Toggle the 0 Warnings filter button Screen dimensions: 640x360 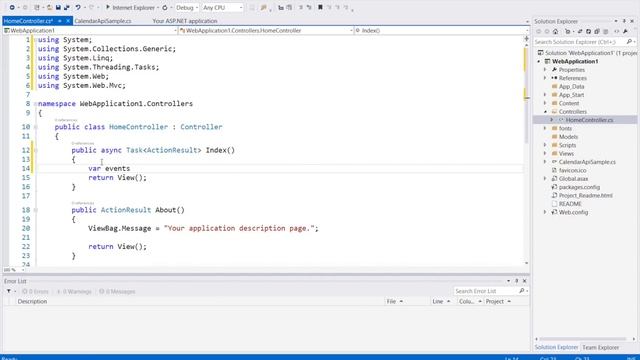click(x=74, y=291)
